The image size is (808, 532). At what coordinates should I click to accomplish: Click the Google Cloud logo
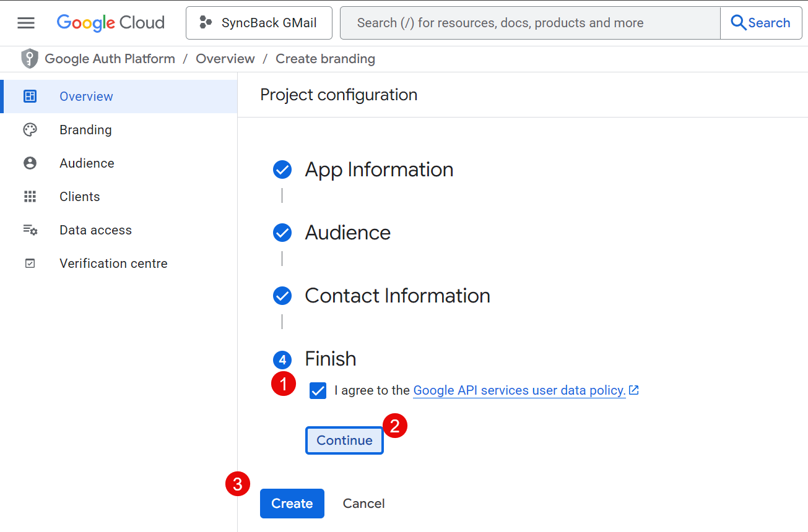click(x=111, y=23)
